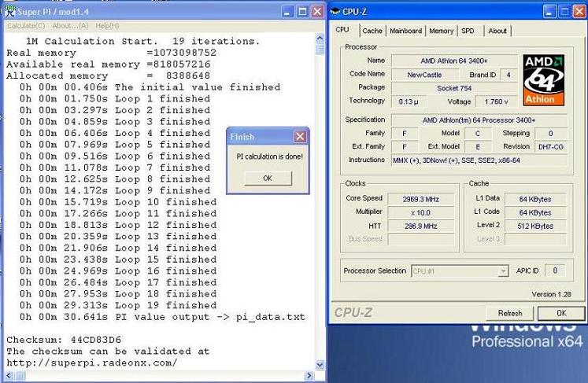The image size is (588, 383).
Task: Open the About...(A) menu in Super PI
Action: (x=70, y=25)
